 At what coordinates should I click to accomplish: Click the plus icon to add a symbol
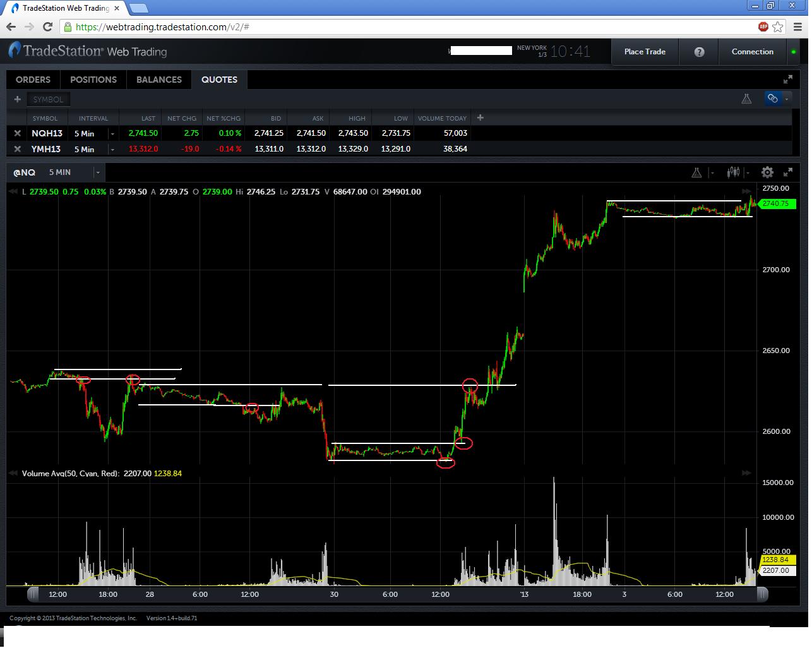click(x=18, y=99)
